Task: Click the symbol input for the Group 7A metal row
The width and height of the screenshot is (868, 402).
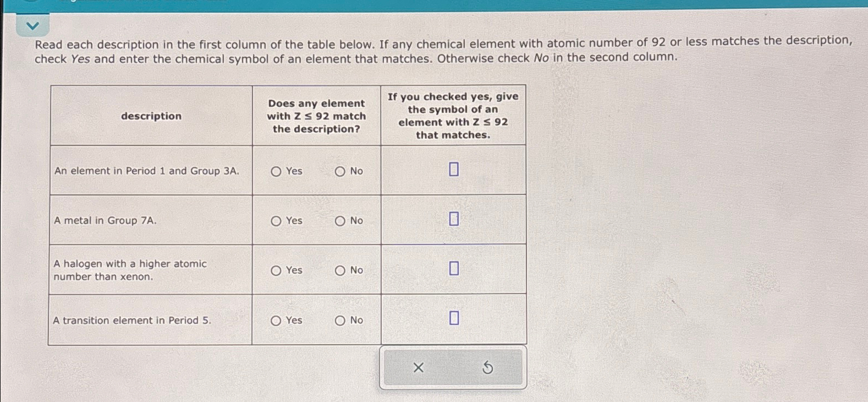Action: (453, 218)
